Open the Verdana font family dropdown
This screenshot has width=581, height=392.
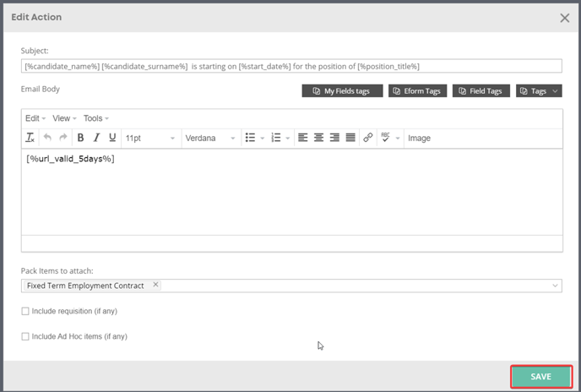(x=210, y=138)
